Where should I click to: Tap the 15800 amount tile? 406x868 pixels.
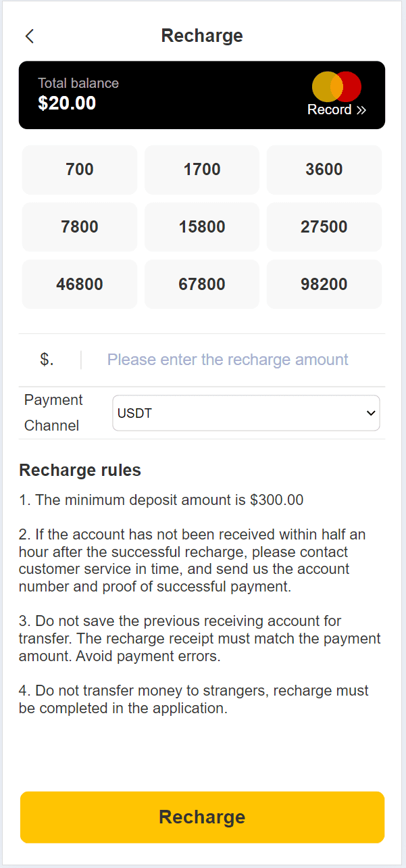pos(202,227)
